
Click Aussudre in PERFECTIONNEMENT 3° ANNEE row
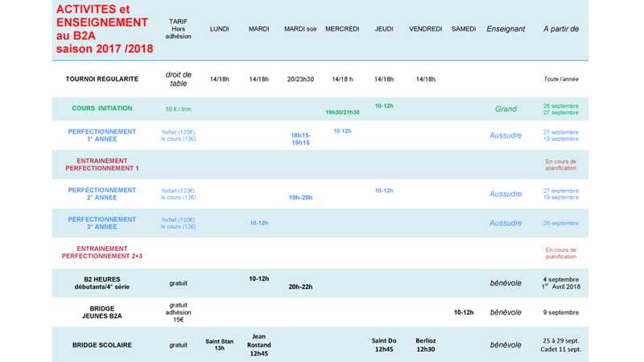pos(506,223)
